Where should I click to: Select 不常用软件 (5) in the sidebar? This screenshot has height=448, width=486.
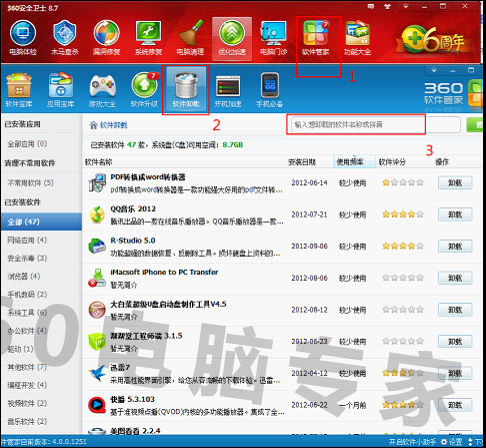(31, 183)
